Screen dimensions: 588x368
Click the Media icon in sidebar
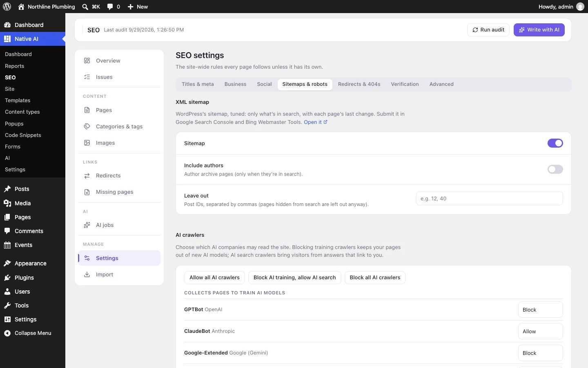point(7,203)
